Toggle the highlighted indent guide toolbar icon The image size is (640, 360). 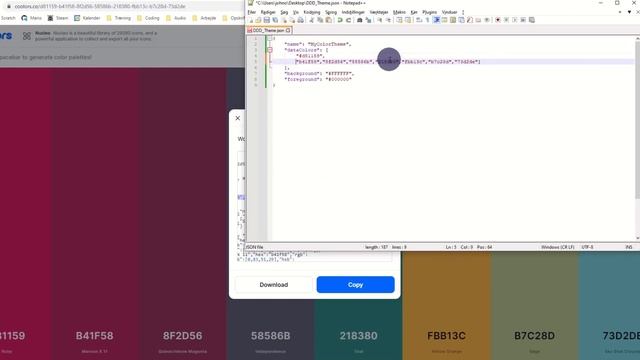[x=436, y=20]
